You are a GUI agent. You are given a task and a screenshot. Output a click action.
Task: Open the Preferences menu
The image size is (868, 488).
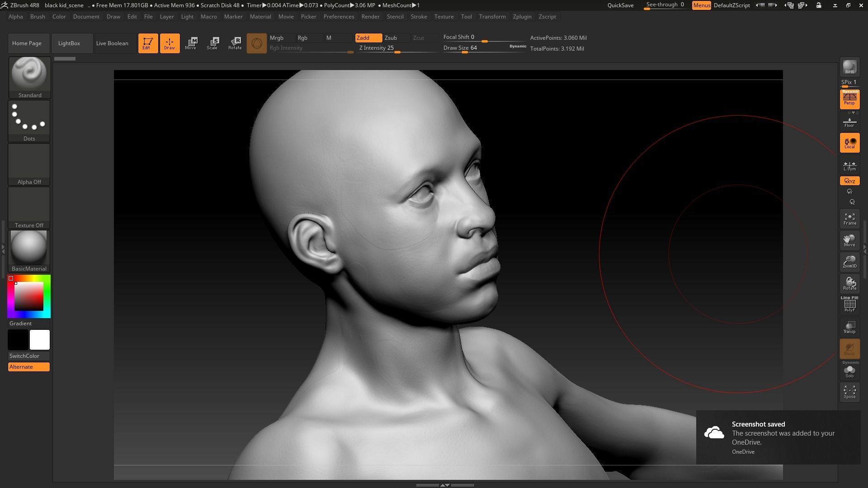tap(339, 17)
